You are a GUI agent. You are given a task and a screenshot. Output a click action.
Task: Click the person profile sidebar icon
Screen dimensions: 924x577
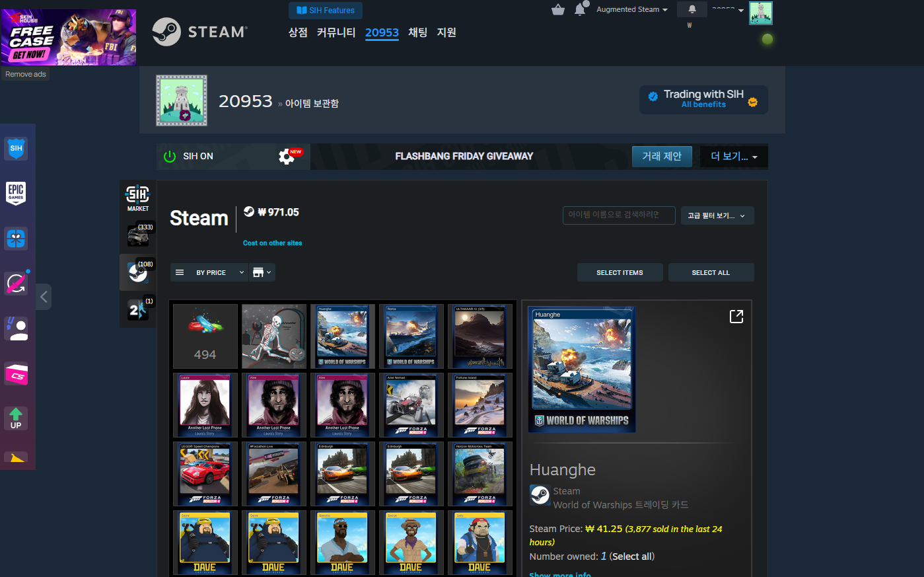16,328
